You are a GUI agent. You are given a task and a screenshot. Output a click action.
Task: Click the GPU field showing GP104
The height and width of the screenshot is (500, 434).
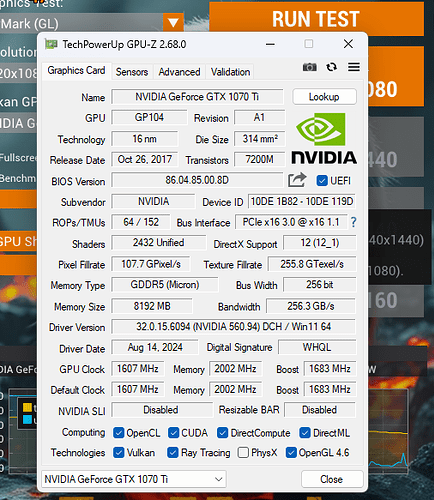pos(149,117)
